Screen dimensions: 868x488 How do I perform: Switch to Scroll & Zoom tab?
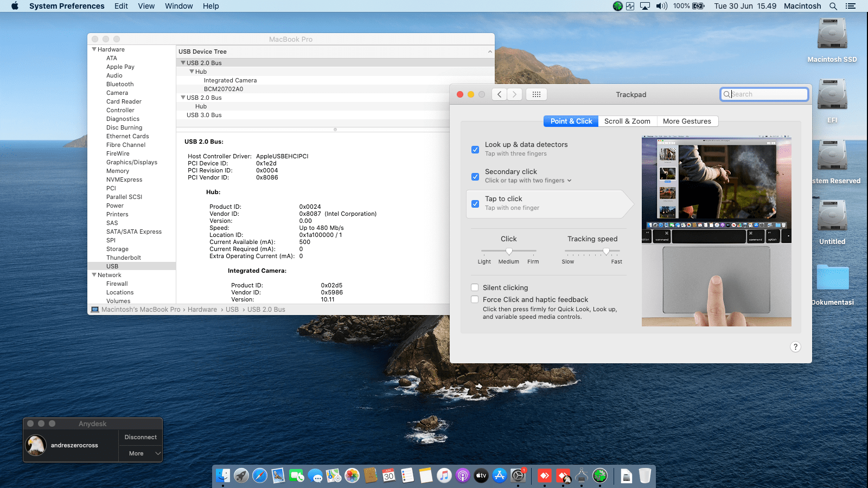627,121
